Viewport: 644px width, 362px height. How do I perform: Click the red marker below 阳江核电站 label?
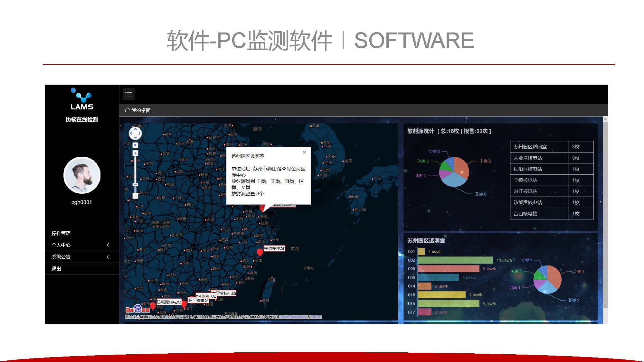(184, 304)
